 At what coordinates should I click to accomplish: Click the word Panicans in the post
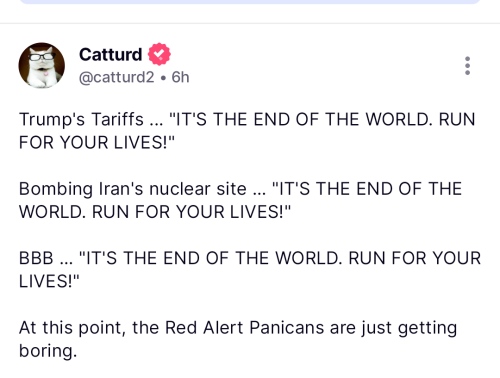(x=287, y=328)
